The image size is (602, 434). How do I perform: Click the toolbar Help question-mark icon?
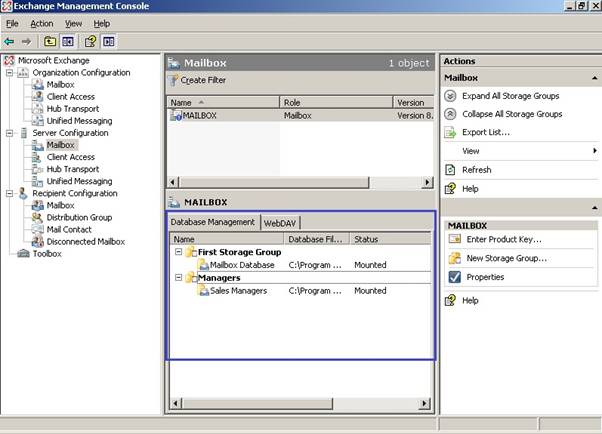91,41
